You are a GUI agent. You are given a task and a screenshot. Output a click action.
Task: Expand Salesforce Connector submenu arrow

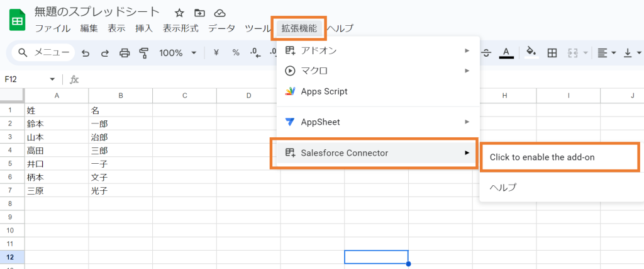pyautogui.click(x=467, y=153)
